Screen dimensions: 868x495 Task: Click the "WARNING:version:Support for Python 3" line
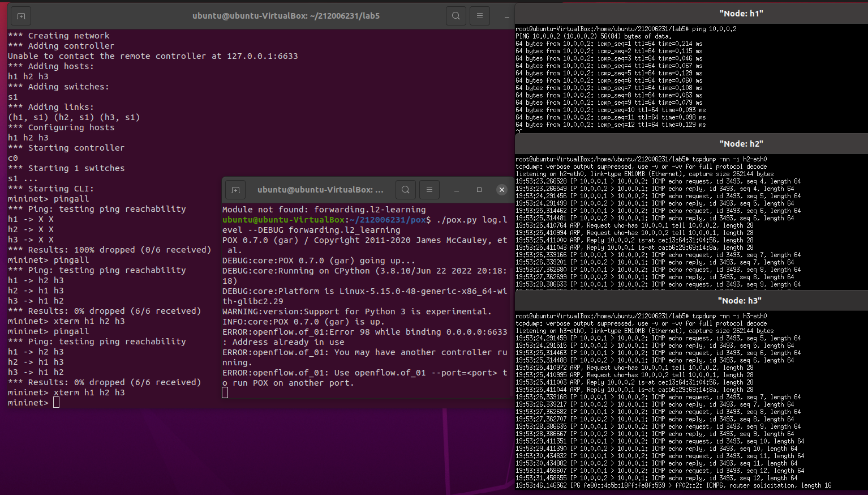pyautogui.click(x=357, y=311)
